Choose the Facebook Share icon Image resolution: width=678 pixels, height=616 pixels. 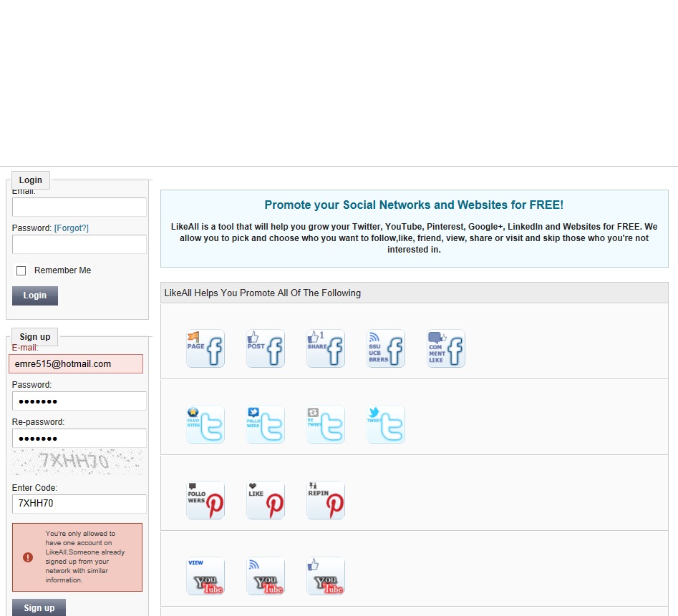pyautogui.click(x=326, y=348)
